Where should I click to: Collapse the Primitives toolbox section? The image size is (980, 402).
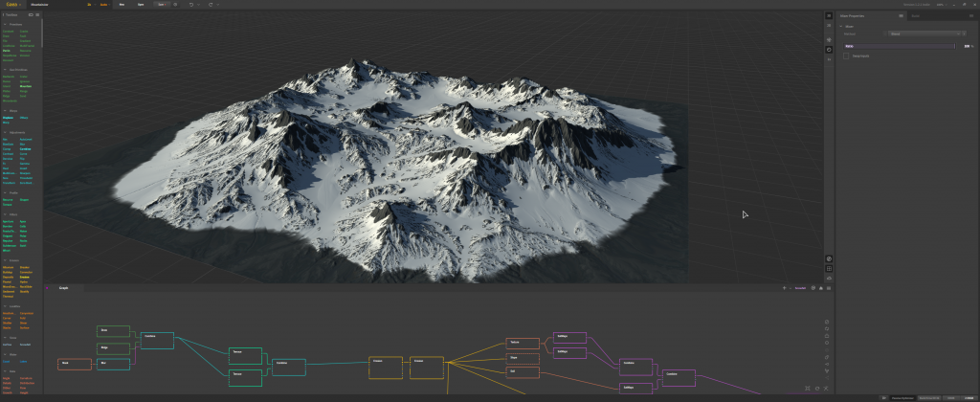[5, 24]
